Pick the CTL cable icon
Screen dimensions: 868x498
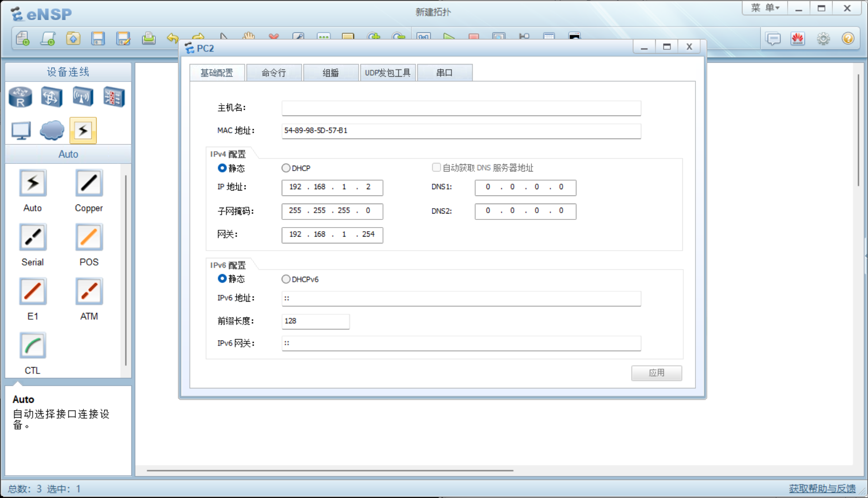[x=33, y=346]
